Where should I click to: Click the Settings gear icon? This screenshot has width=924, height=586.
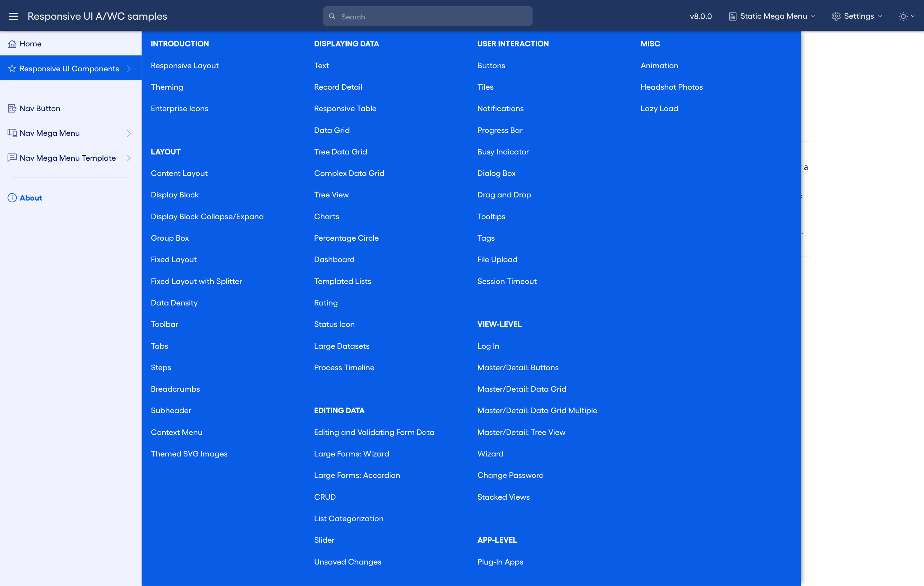pyautogui.click(x=836, y=16)
